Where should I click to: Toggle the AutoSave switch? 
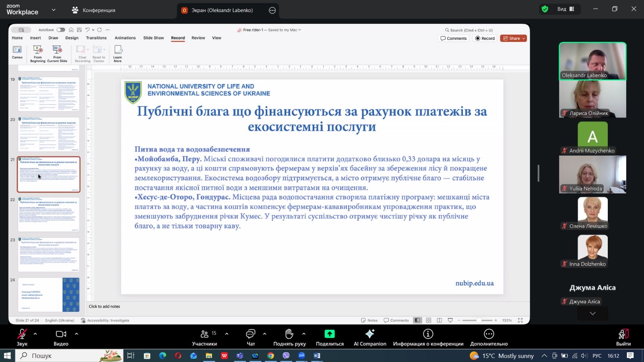pos(61,30)
